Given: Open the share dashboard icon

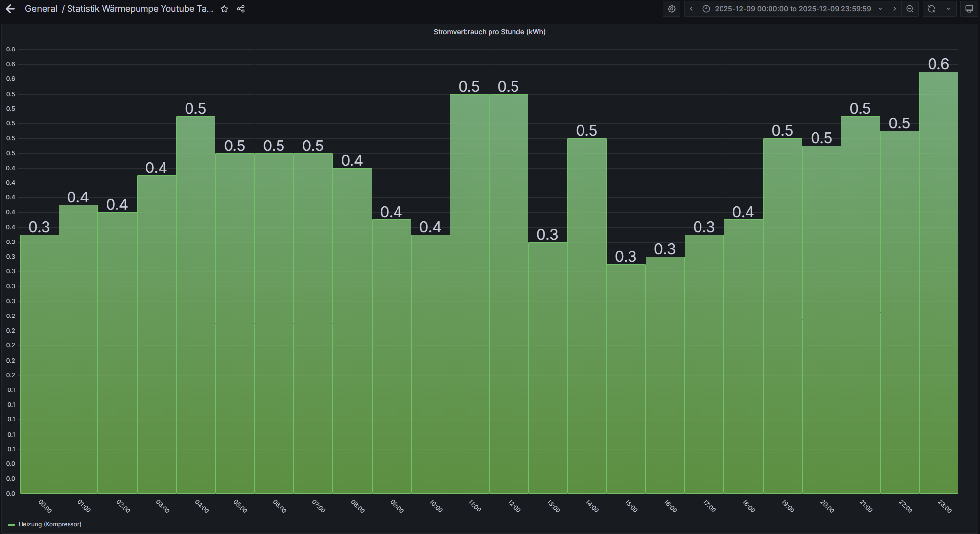Looking at the screenshot, I should [x=241, y=9].
